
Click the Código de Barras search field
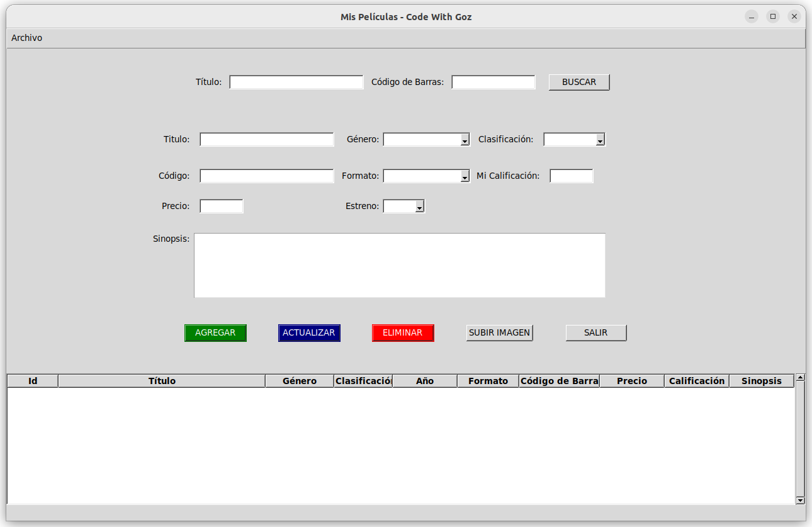[x=493, y=82]
